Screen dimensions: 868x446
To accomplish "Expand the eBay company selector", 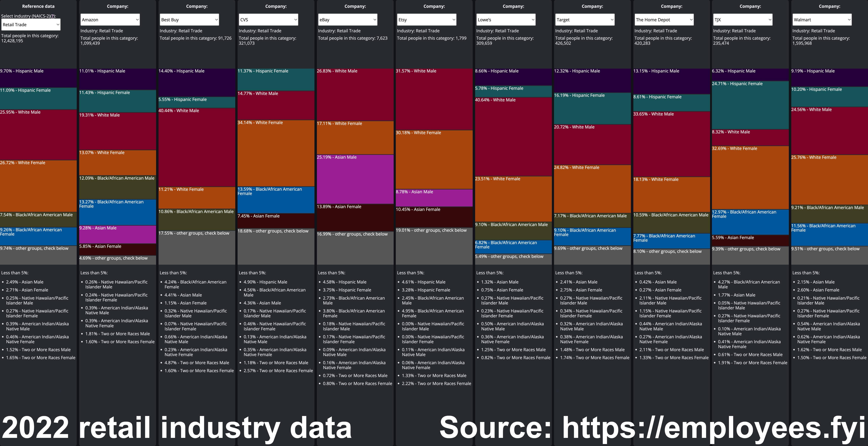I will tap(347, 20).
